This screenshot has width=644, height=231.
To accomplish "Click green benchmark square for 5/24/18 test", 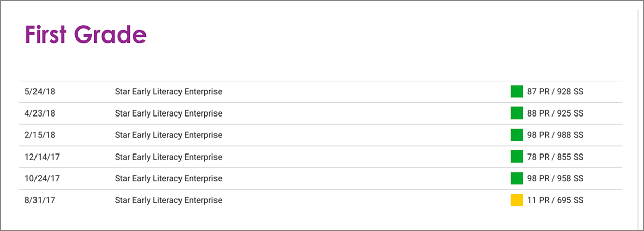I will tap(516, 92).
